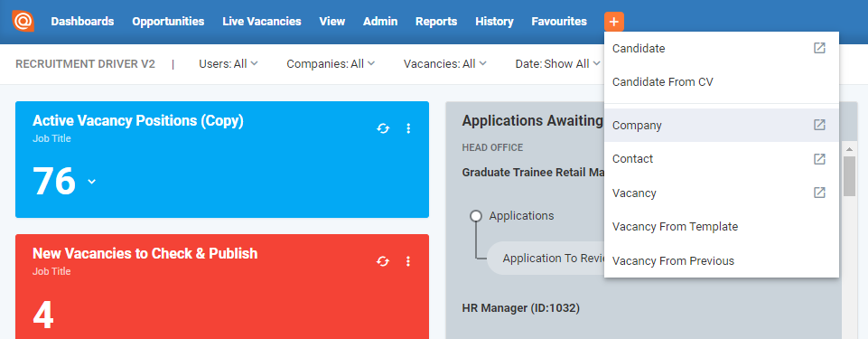Click the 4 new vacancies count

click(x=43, y=316)
